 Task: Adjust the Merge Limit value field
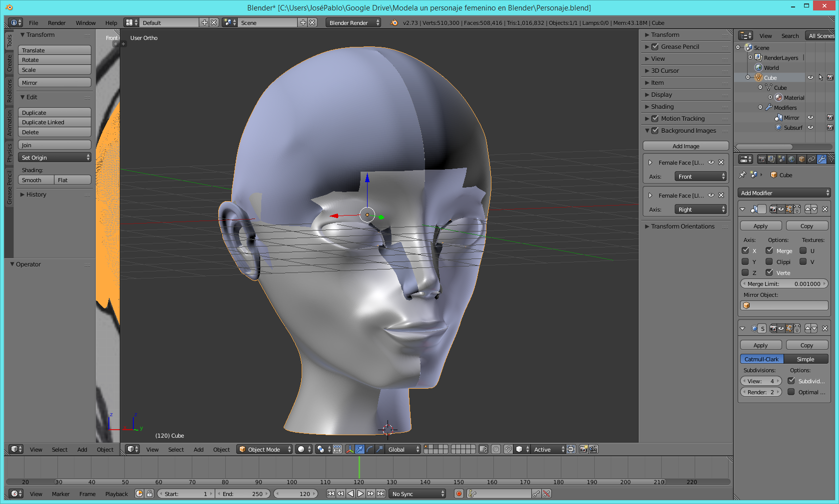pos(784,284)
